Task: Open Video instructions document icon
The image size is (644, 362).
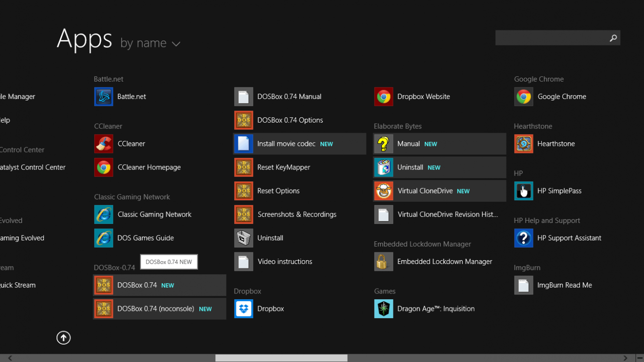Action: (x=243, y=262)
